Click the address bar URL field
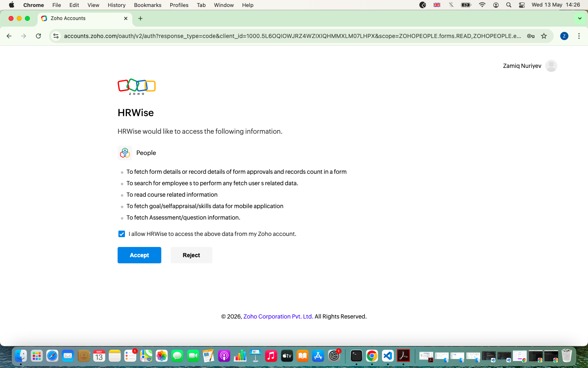The height and width of the screenshot is (368, 588). (x=292, y=36)
